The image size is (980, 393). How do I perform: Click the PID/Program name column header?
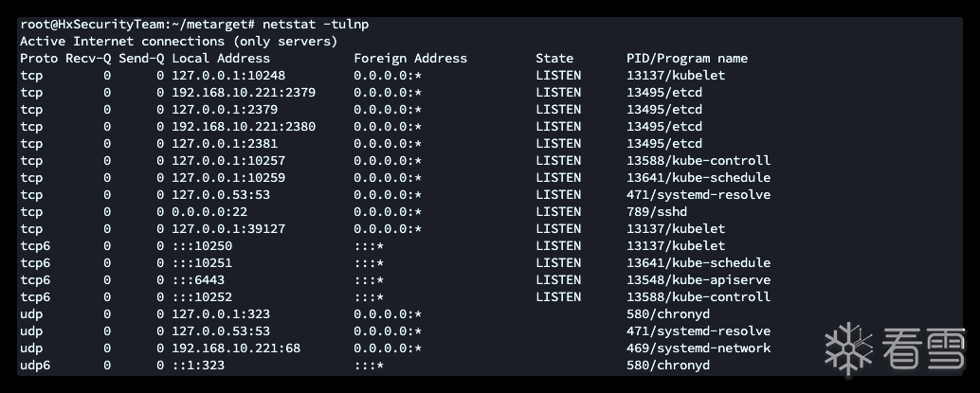(687, 58)
